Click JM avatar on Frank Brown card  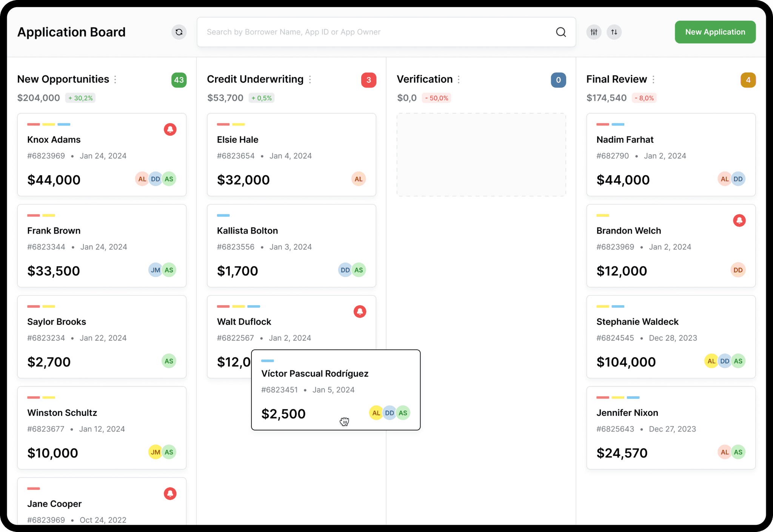pos(155,270)
